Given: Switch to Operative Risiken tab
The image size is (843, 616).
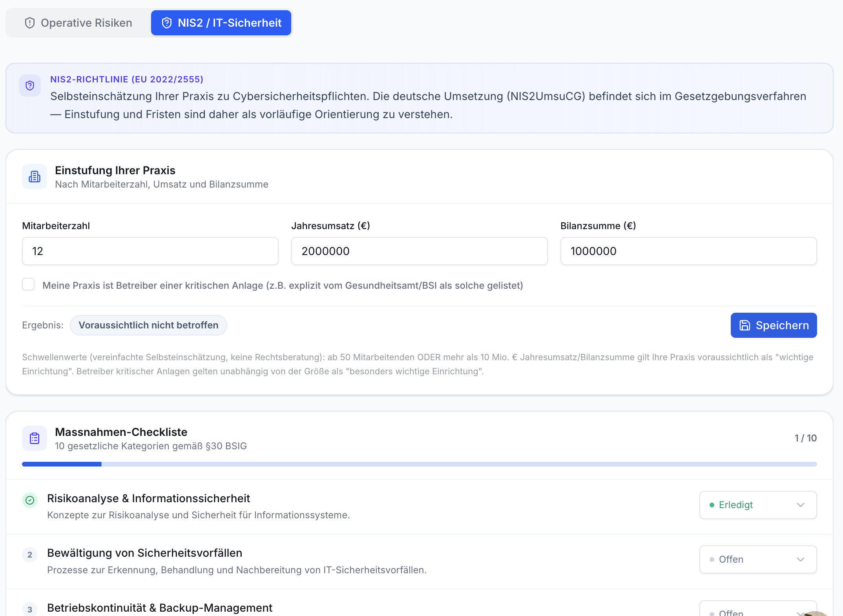Looking at the screenshot, I should click(x=78, y=23).
